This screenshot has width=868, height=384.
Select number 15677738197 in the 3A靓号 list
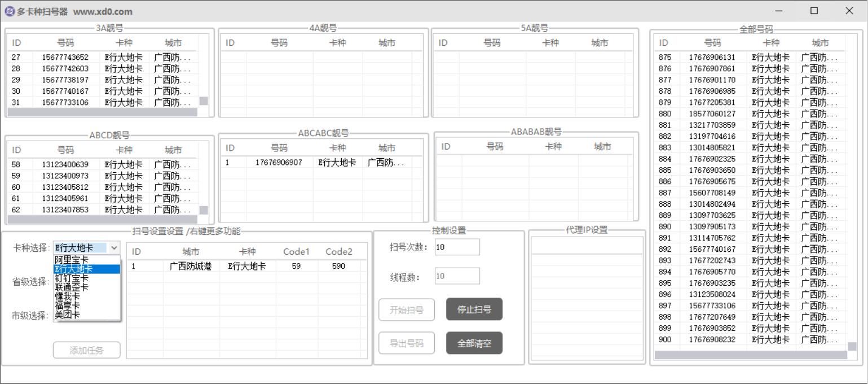pyautogui.click(x=65, y=80)
